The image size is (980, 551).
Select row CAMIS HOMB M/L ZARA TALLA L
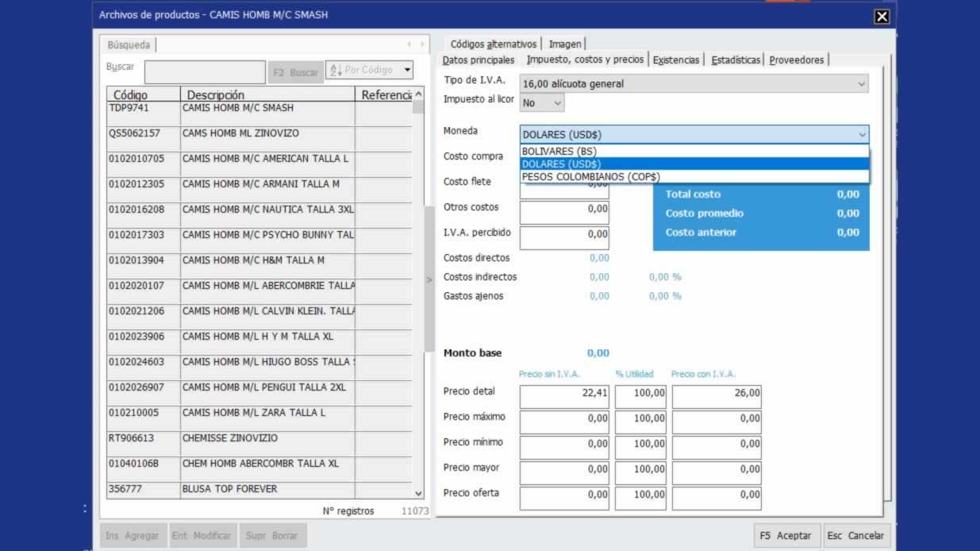click(259, 418)
